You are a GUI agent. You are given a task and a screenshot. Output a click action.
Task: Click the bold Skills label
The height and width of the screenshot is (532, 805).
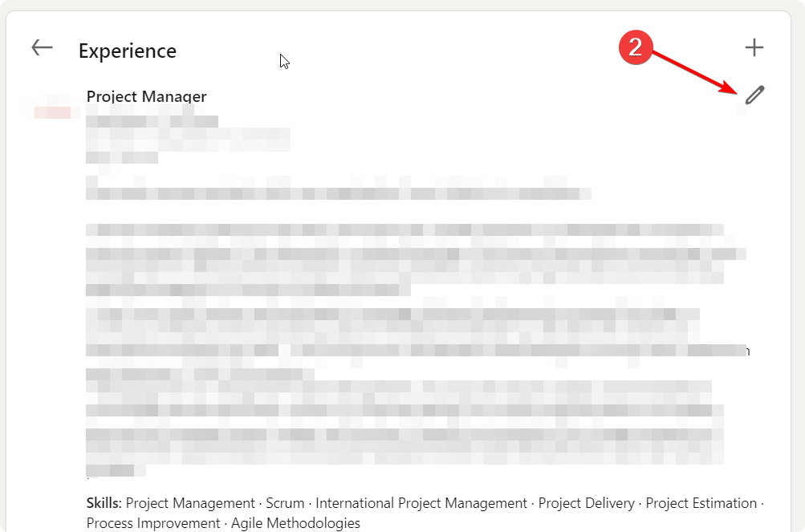pos(104,503)
